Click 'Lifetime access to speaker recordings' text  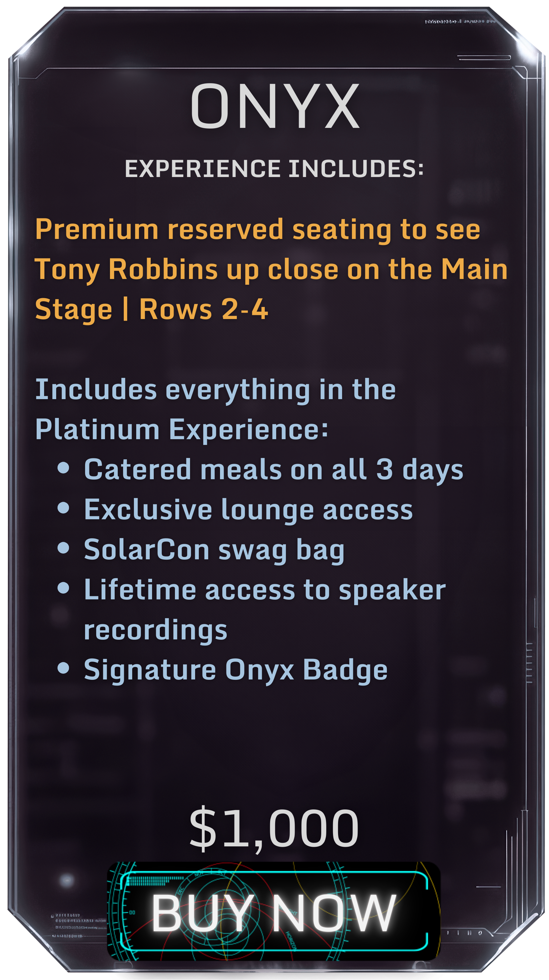(265, 610)
